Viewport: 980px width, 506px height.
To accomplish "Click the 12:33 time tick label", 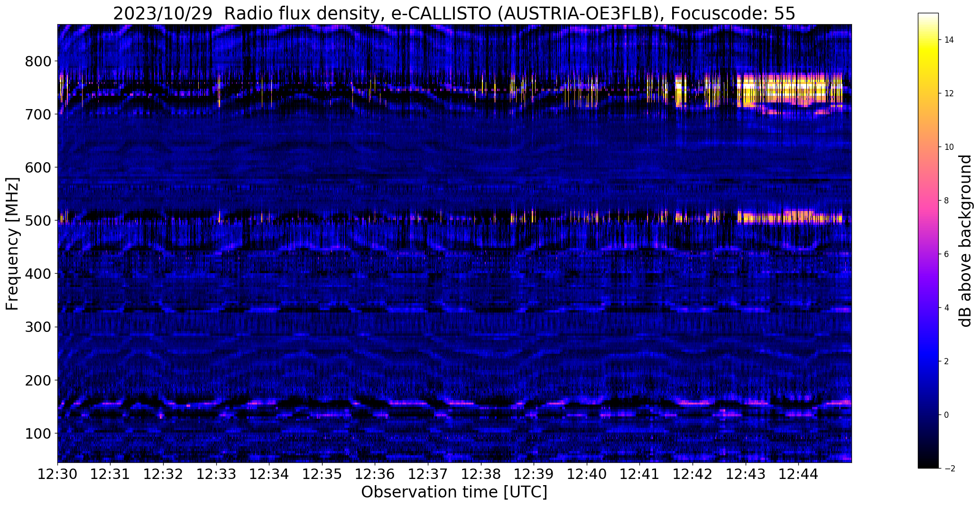I will click(216, 474).
